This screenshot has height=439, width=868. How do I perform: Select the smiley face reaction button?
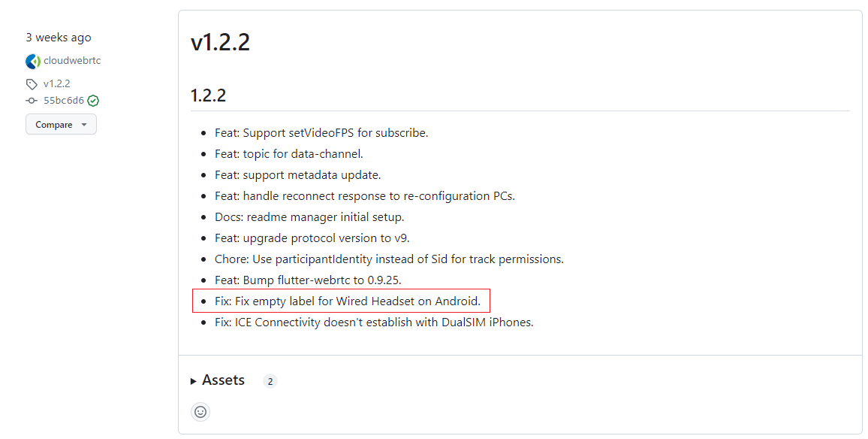click(x=200, y=411)
